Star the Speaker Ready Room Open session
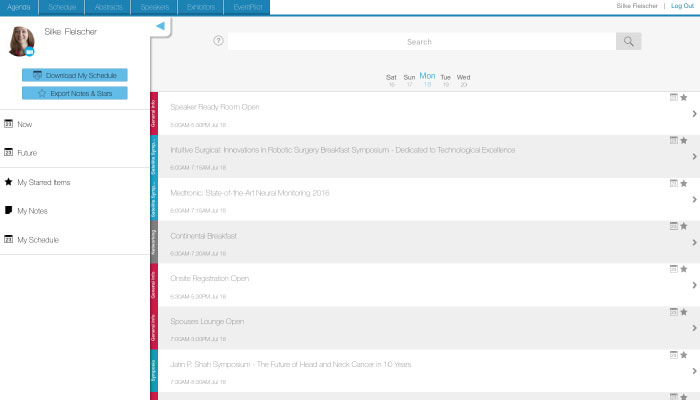Screen dimensions: 700x400 683,97
